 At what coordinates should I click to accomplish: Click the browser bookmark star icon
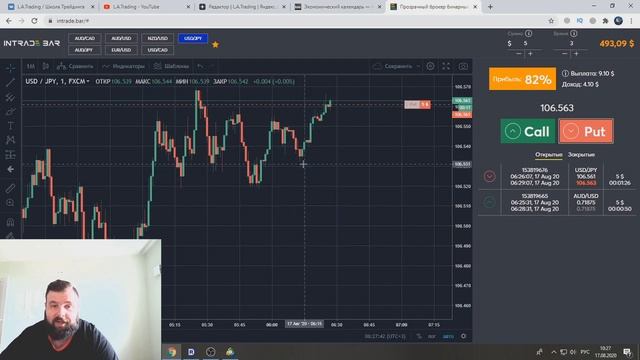point(551,21)
